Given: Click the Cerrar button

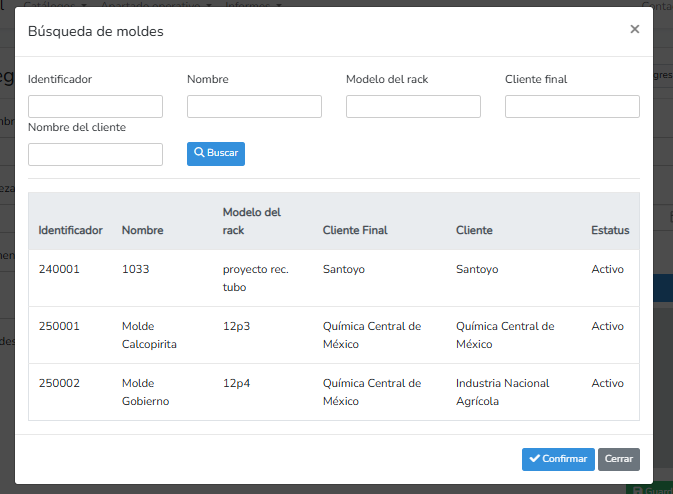Looking at the screenshot, I should 618,459.
